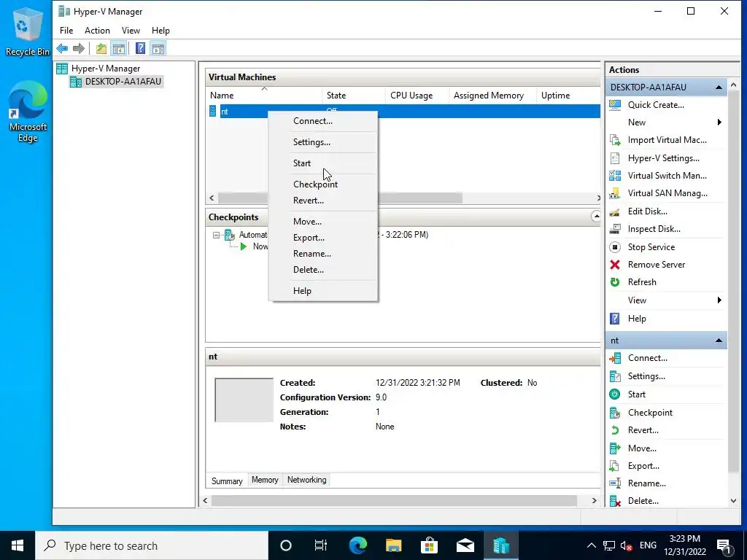Screen dimensions: 747x560
Task: Sort by the CPU Usage column header
Action: tap(417, 96)
